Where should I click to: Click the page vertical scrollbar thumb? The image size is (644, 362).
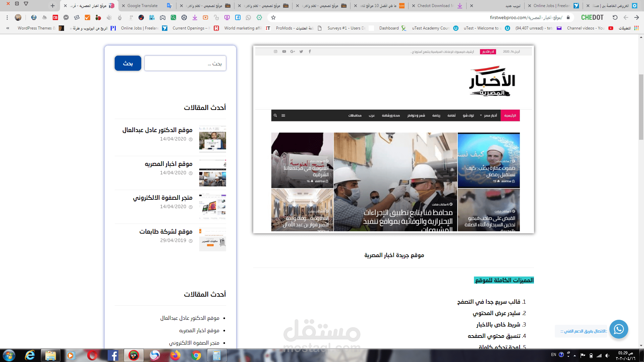tap(641, 107)
